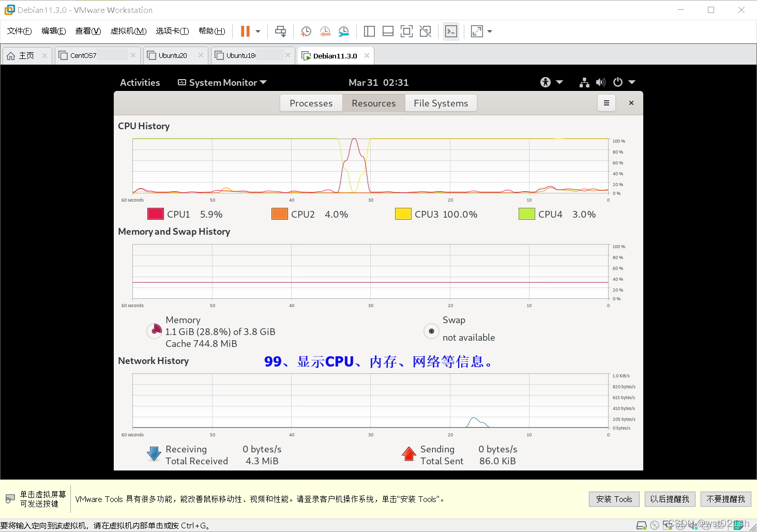The width and height of the screenshot is (757, 532).
Task: Close the CentOS7 tab
Action: [x=133, y=55]
